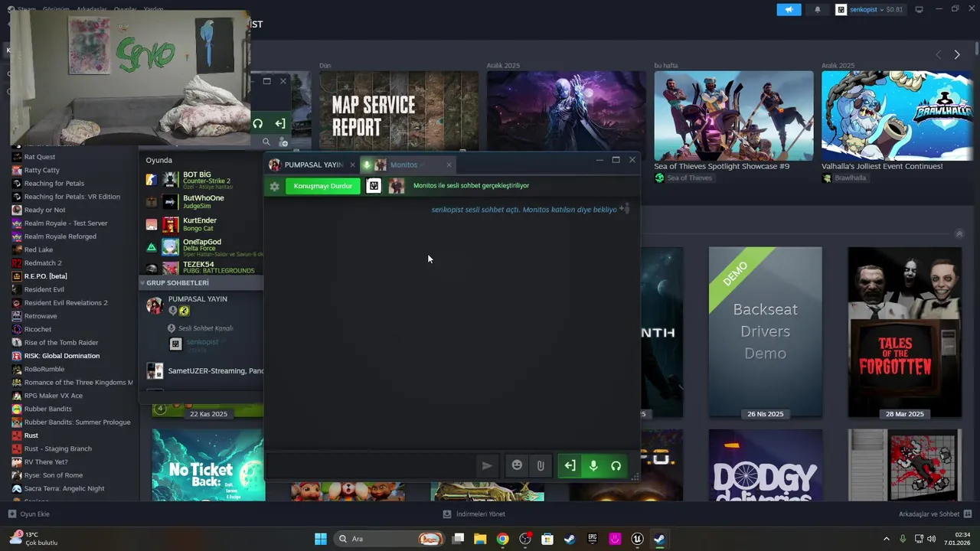Close the PUMPASAL YAYIN tab
This screenshot has height=551, width=980.
[x=352, y=165]
